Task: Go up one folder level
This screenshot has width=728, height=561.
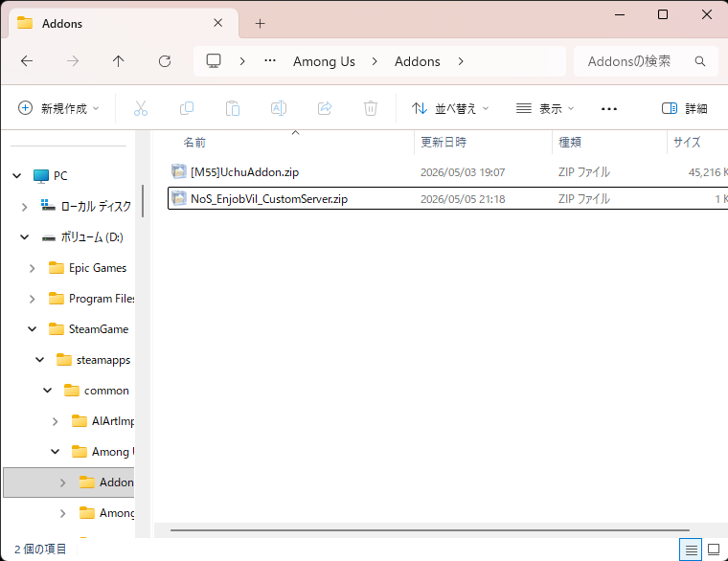Action: pyautogui.click(x=119, y=60)
